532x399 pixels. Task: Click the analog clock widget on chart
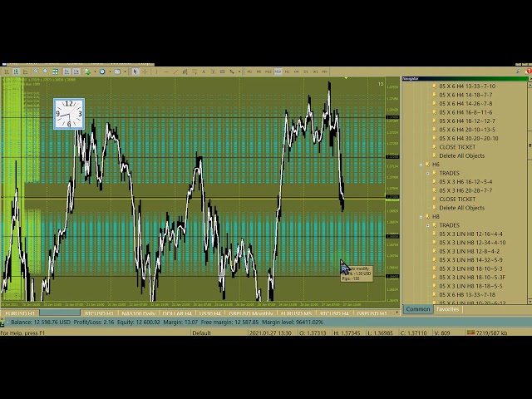69,114
